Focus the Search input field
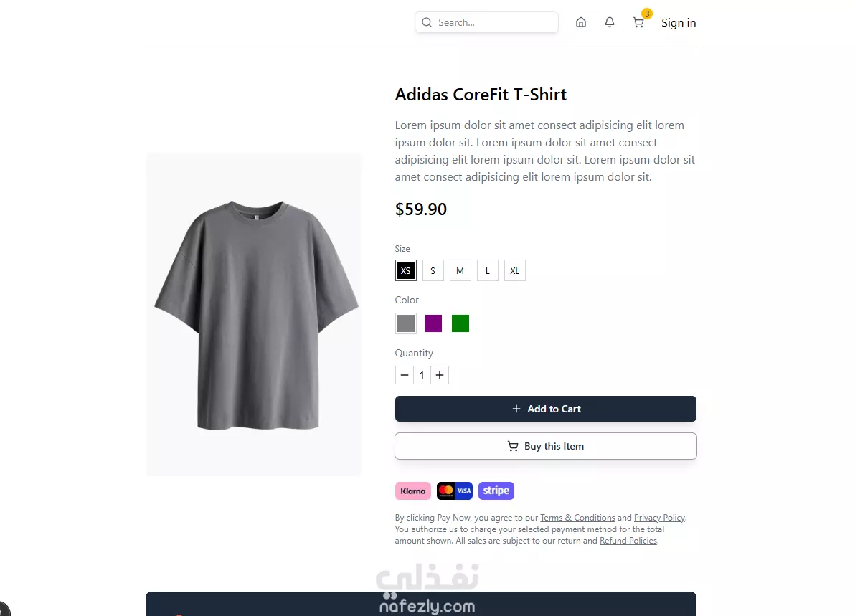855x616 pixels. [x=486, y=22]
